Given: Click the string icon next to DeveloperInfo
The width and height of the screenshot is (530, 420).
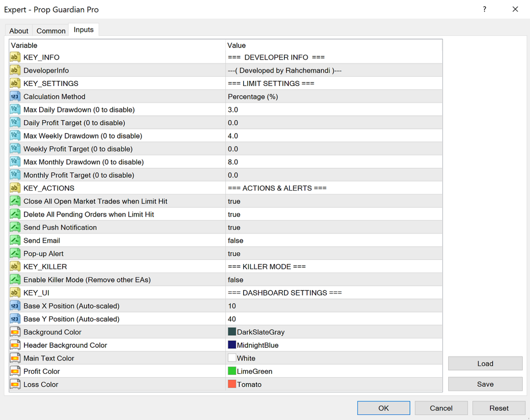Looking at the screenshot, I should point(15,70).
